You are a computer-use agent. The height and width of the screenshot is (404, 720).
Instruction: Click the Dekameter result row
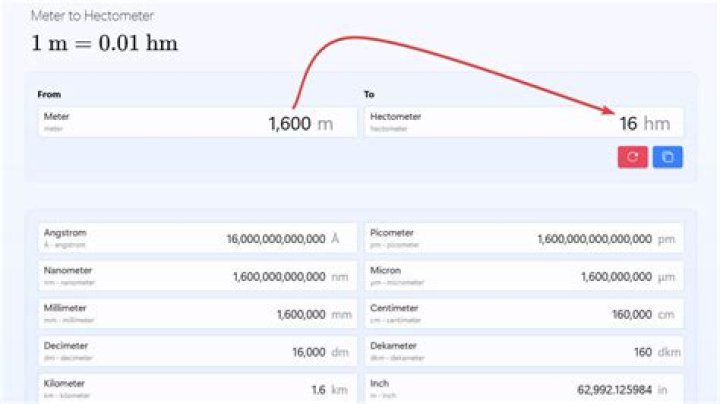tap(523, 351)
